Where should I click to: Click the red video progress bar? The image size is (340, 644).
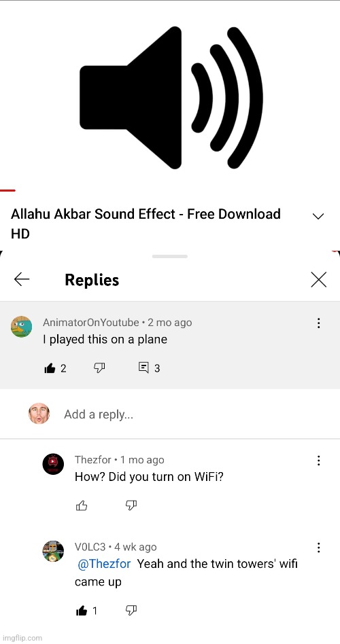7,191
